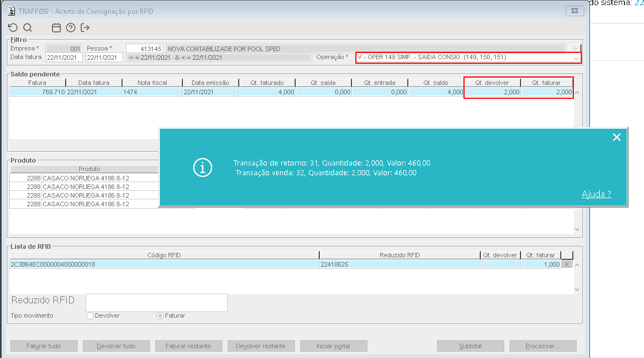This screenshot has width=644, height=358.
Task: Open the calendar toolbar icon
Action: tap(56, 28)
